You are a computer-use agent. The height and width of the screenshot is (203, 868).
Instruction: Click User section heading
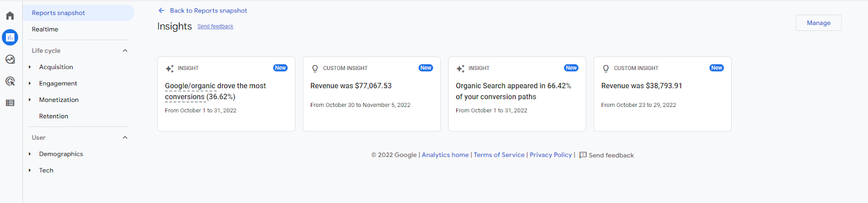[x=39, y=138]
